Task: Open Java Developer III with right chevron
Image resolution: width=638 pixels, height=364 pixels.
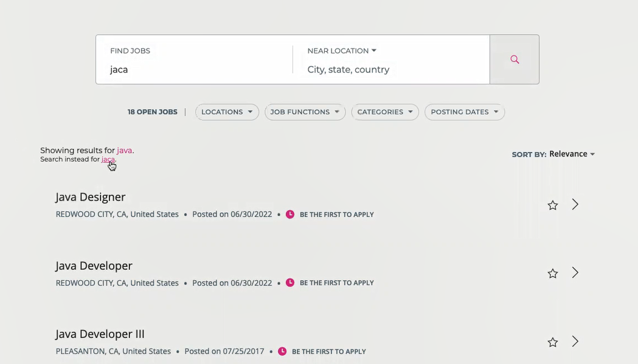Action: (x=575, y=342)
